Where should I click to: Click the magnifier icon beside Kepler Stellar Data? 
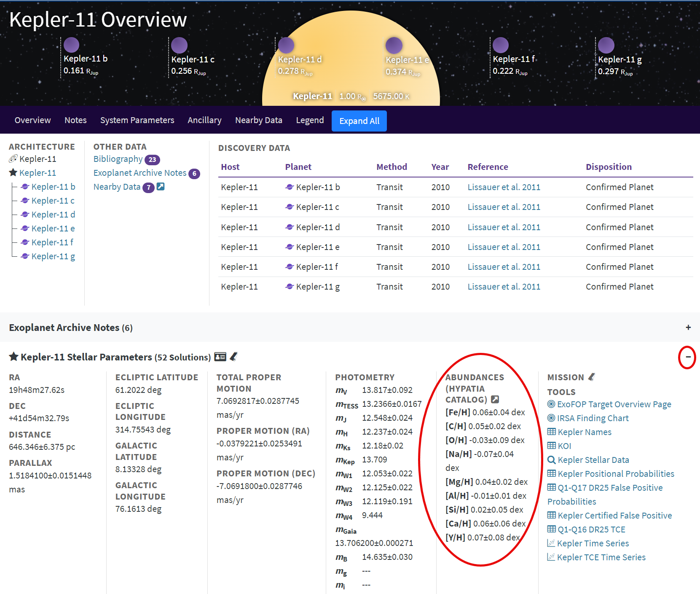pos(552,460)
